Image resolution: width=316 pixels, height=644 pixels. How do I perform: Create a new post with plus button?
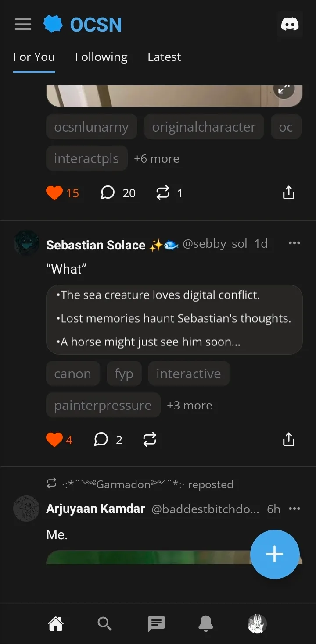[x=275, y=554]
